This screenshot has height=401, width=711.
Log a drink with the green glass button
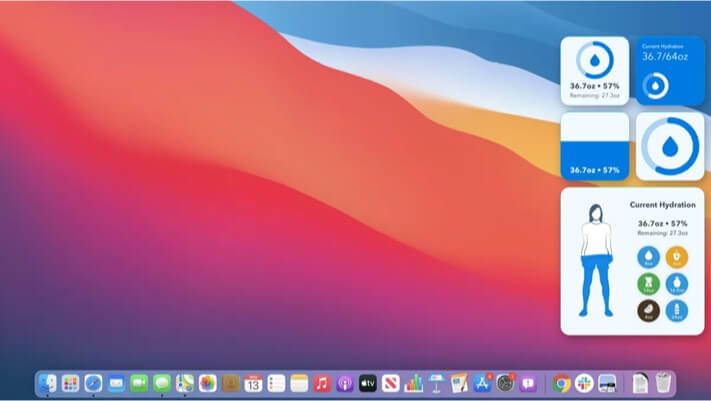click(648, 284)
